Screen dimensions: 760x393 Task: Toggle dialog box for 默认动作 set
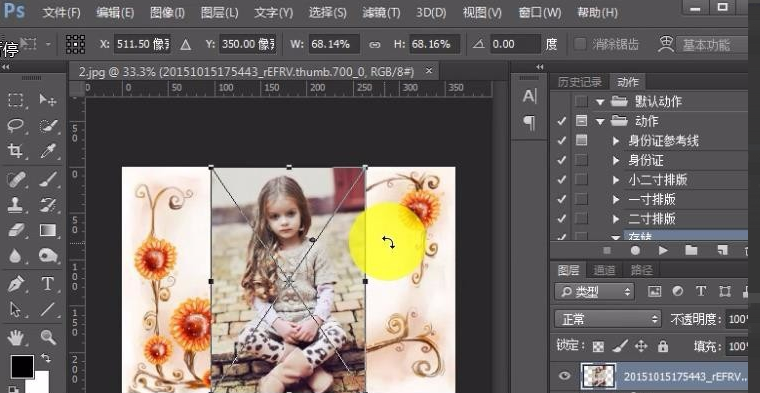pyautogui.click(x=581, y=101)
